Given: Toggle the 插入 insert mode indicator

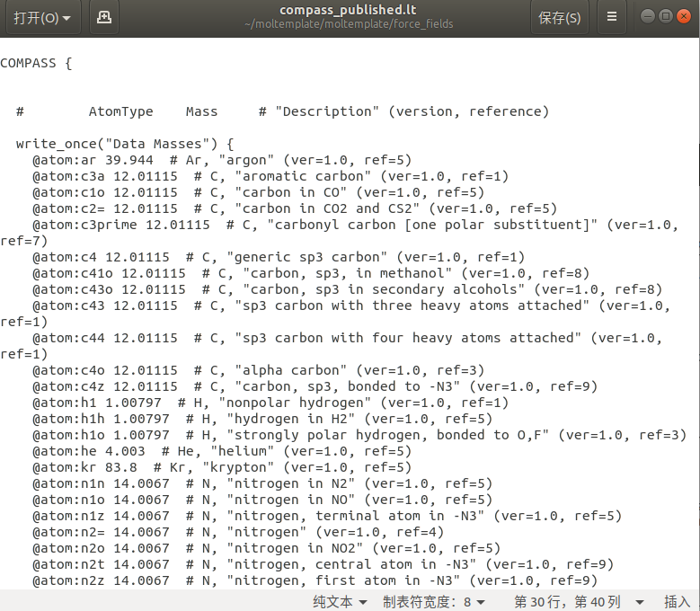Looking at the screenshot, I should coord(676,601).
